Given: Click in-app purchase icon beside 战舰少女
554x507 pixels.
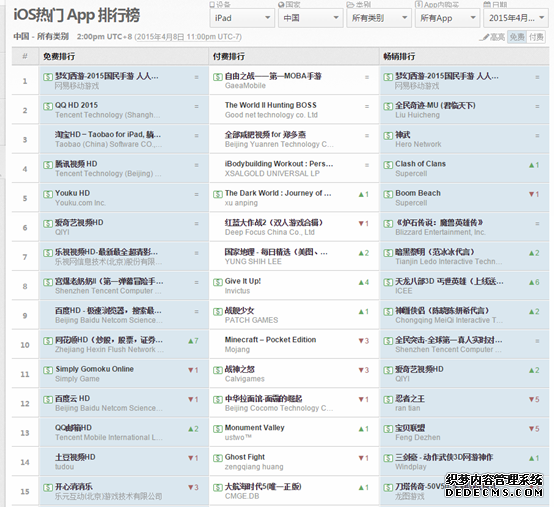Looking at the screenshot, I should pyautogui.click(x=218, y=311).
